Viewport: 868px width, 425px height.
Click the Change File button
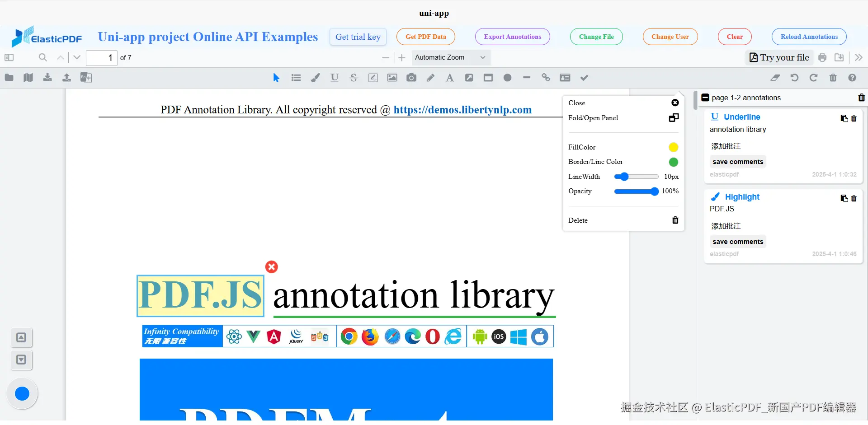(x=596, y=37)
